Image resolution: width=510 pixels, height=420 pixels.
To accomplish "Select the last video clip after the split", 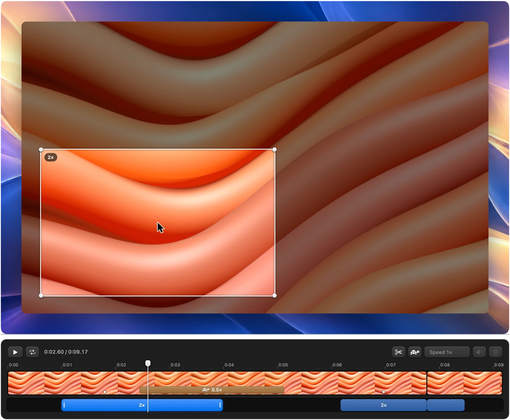I will [464, 383].
